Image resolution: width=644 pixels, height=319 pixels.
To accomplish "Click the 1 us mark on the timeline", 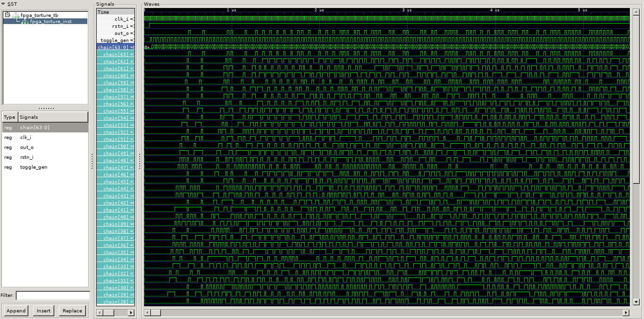I will (x=231, y=10).
